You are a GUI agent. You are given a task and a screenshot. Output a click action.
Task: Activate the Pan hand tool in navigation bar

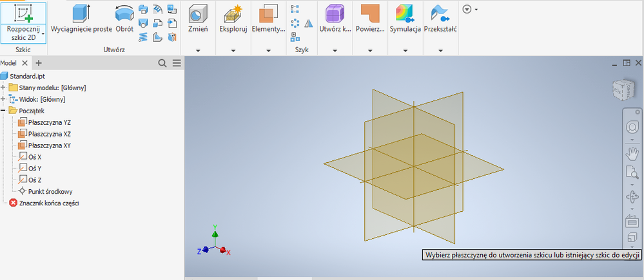[x=631, y=154]
